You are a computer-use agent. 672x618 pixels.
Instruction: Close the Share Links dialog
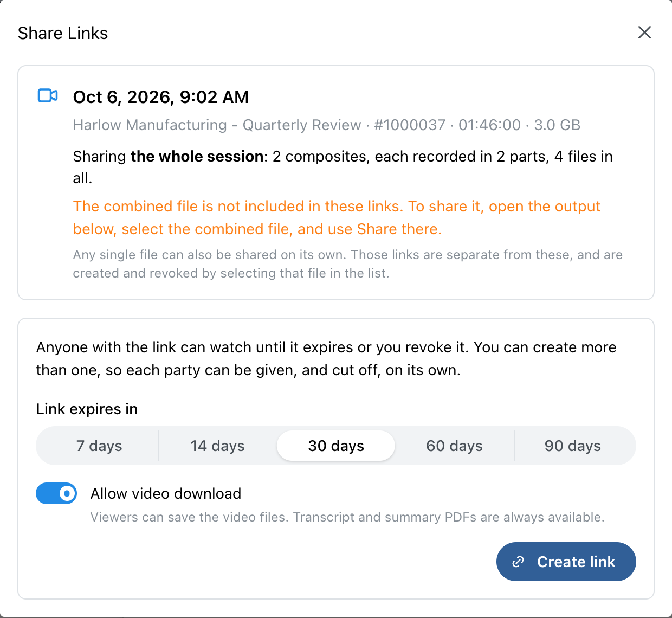pyautogui.click(x=644, y=33)
